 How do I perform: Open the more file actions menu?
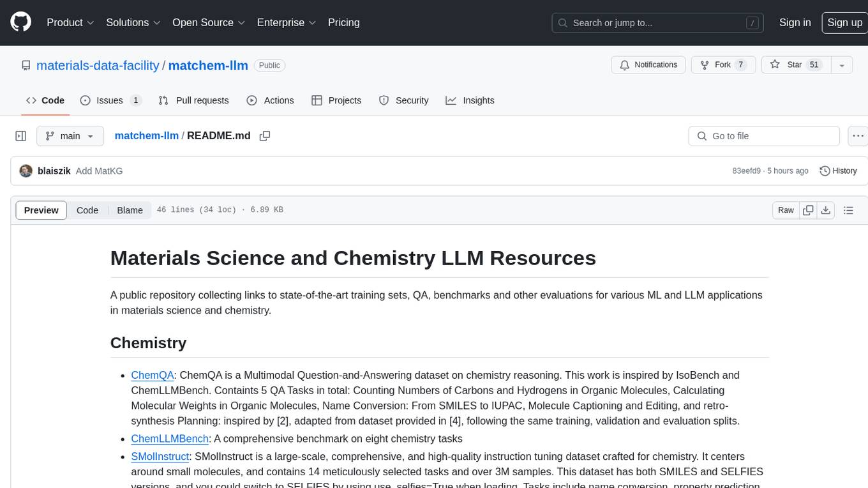coord(858,136)
